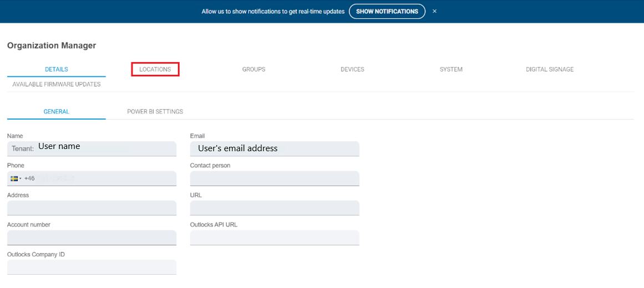The width and height of the screenshot is (644, 288).
Task: Click the Outlocks API URL field
Action: coord(275,238)
